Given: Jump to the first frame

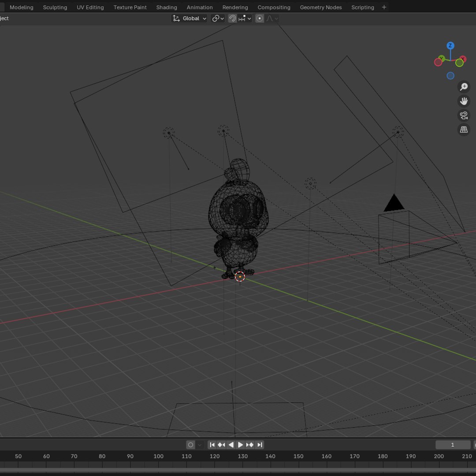Looking at the screenshot, I should point(212,445).
